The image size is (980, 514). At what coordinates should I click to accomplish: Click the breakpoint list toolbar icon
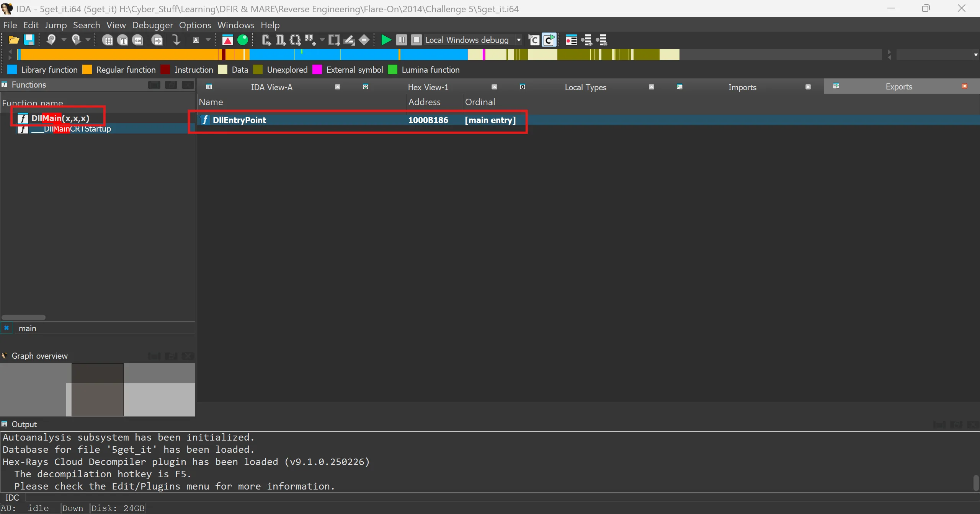(571, 40)
